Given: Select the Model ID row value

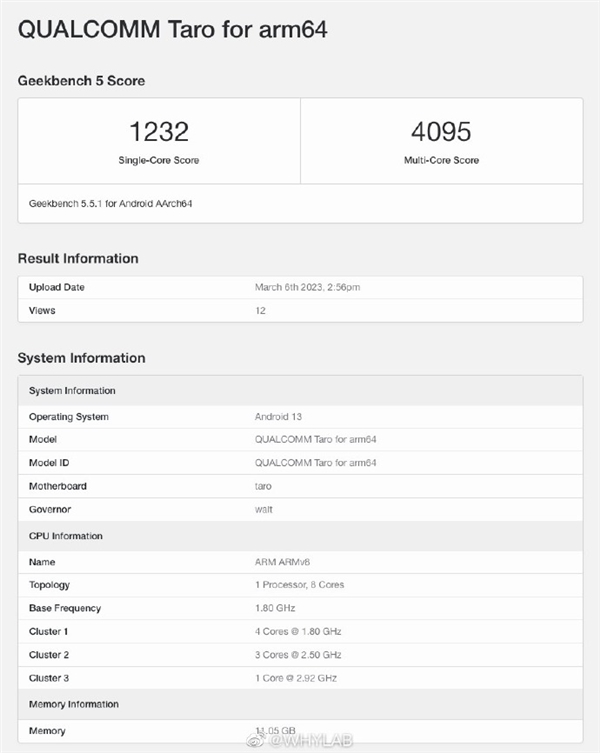Looking at the screenshot, I should coord(316,463).
